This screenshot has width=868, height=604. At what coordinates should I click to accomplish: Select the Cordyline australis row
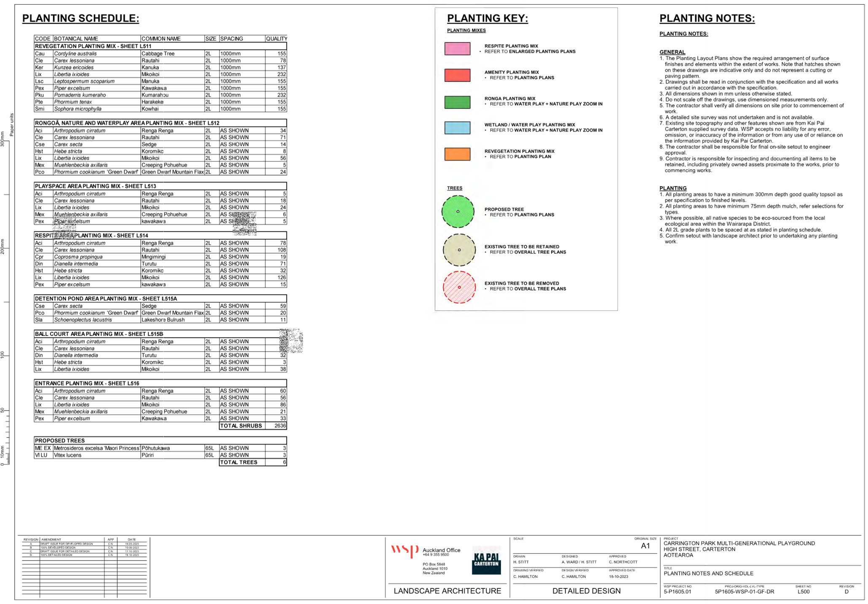pos(160,54)
